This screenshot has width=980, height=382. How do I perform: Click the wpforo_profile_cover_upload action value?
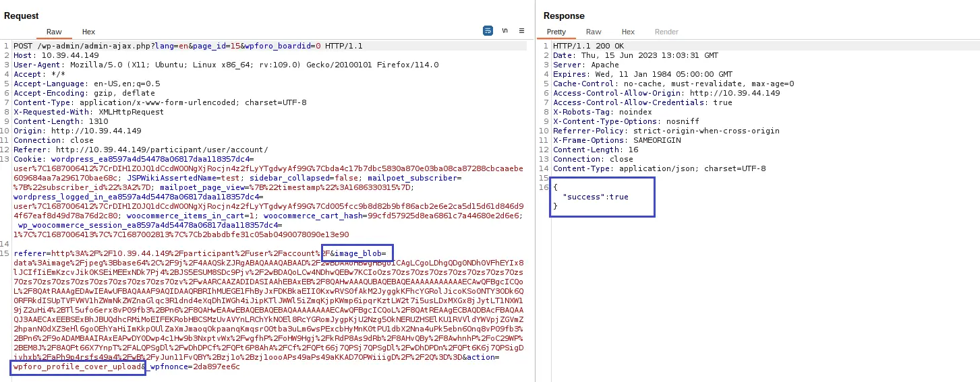77,367
